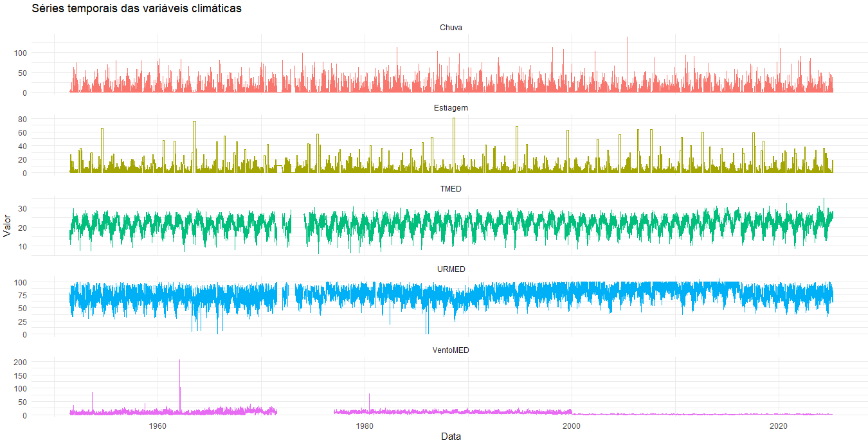Viewport: 868px width, 441px height.
Task: Click the Data x-axis title
Action: (451, 436)
